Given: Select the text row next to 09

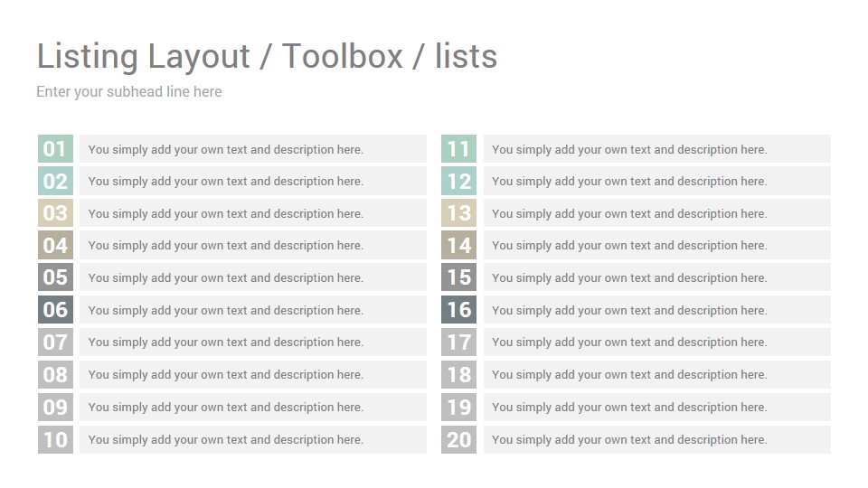Looking at the screenshot, I should point(253,408).
